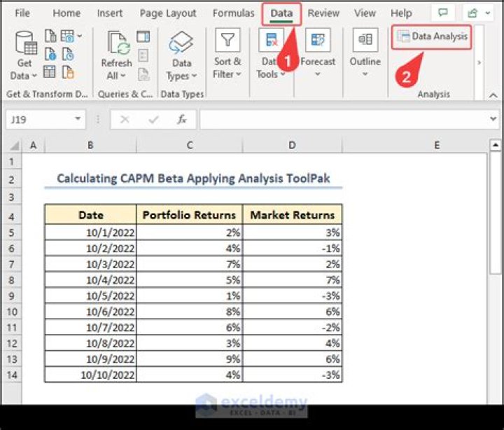Open the Comments speech bubble icon
Image resolution: width=504 pixels, height=430 pixels.
(442, 13)
